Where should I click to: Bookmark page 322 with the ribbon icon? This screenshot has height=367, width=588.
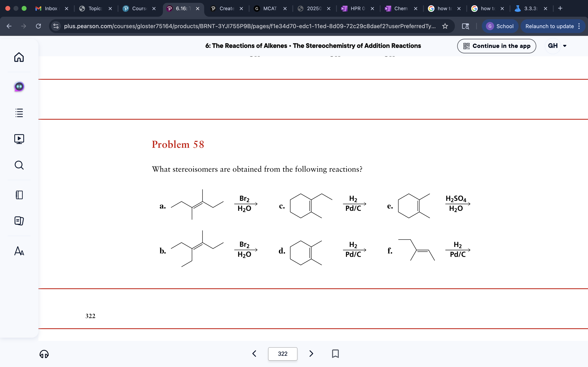pos(335,354)
